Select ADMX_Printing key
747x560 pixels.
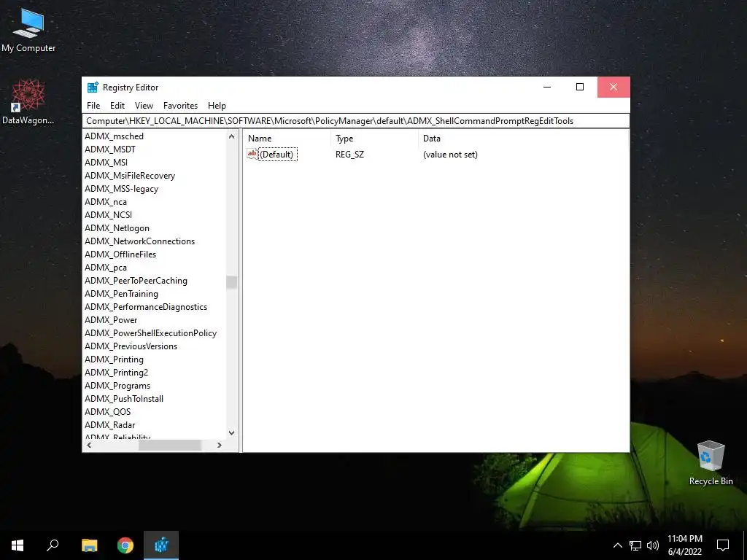114,359
